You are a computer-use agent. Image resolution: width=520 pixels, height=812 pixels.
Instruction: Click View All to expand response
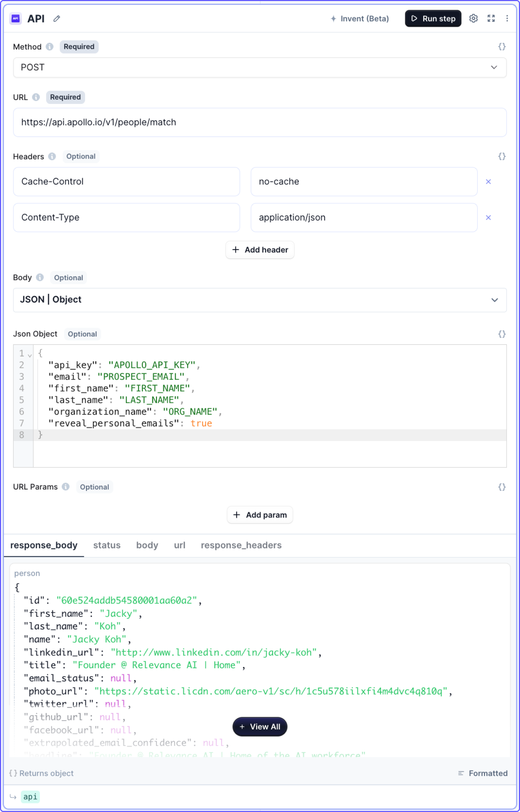coord(260,727)
